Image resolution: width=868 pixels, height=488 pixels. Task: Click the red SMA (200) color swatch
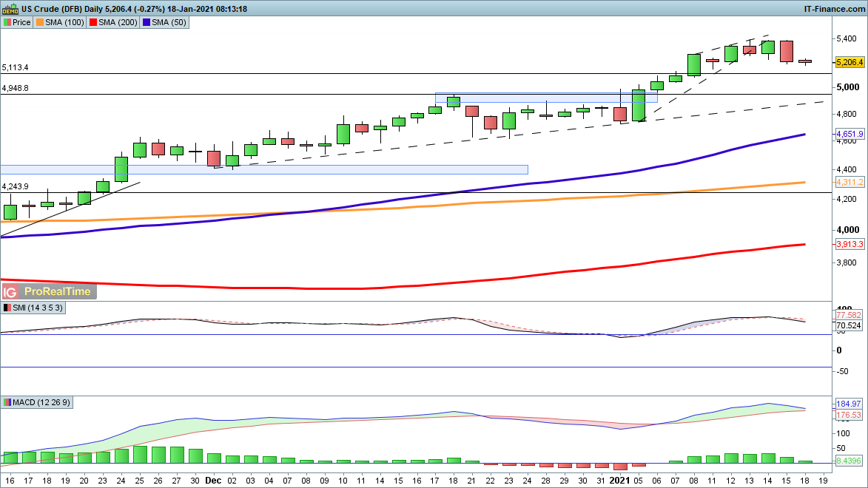tap(93, 22)
